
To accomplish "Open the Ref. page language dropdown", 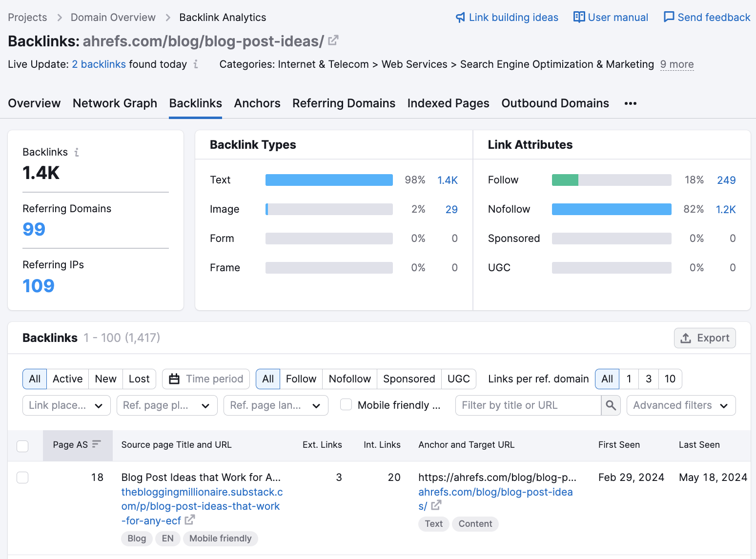I will coord(276,405).
